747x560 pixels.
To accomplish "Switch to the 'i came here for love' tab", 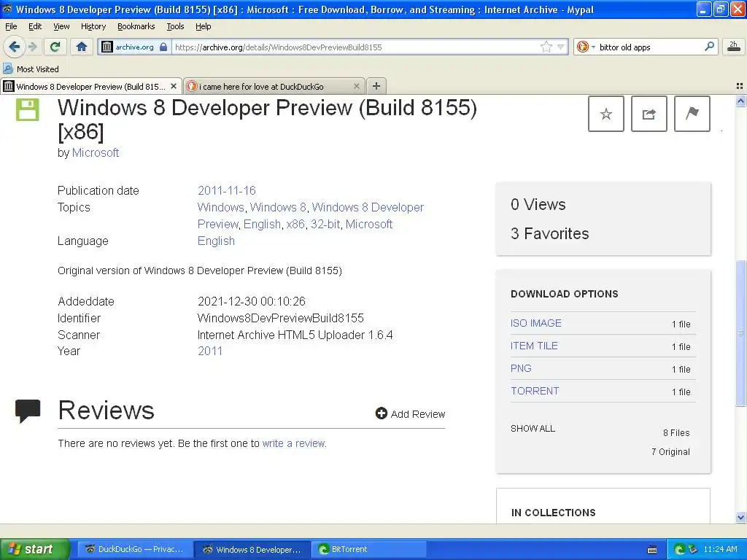I will pyautogui.click(x=274, y=86).
